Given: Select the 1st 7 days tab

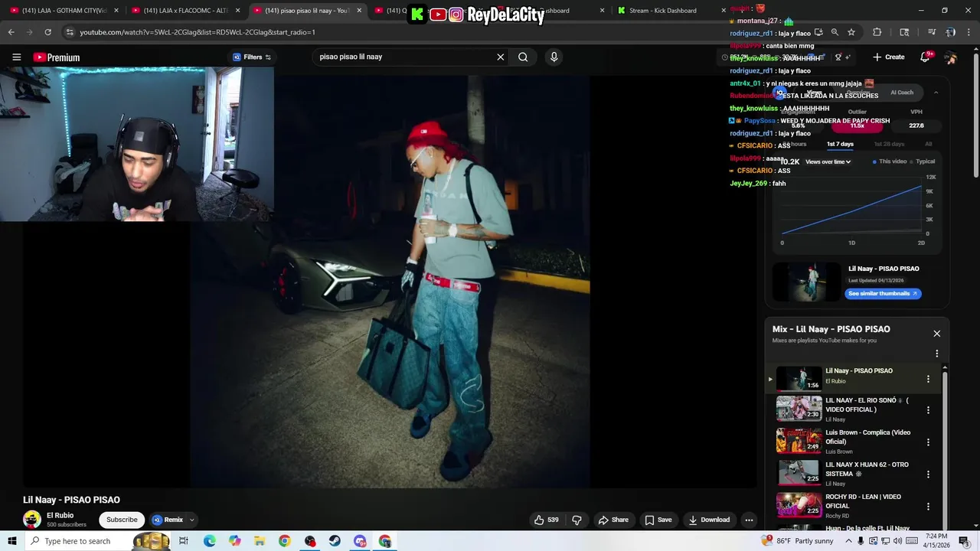Looking at the screenshot, I should 840,144.
